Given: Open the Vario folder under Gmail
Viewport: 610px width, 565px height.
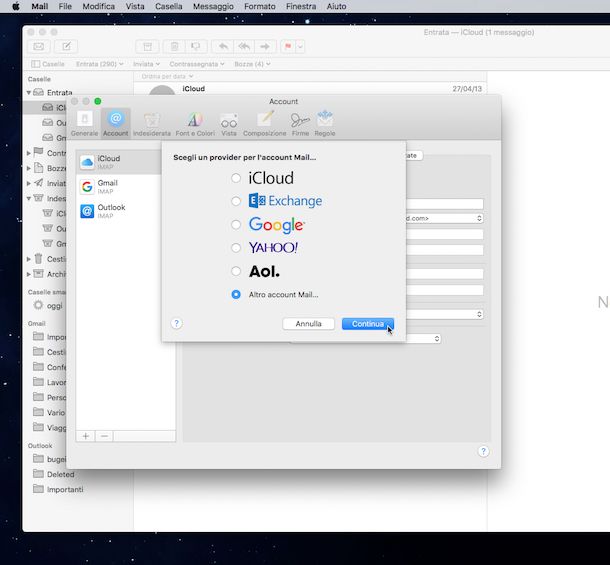Looking at the screenshot, I should pyautogui.click(x=49, y=412).
